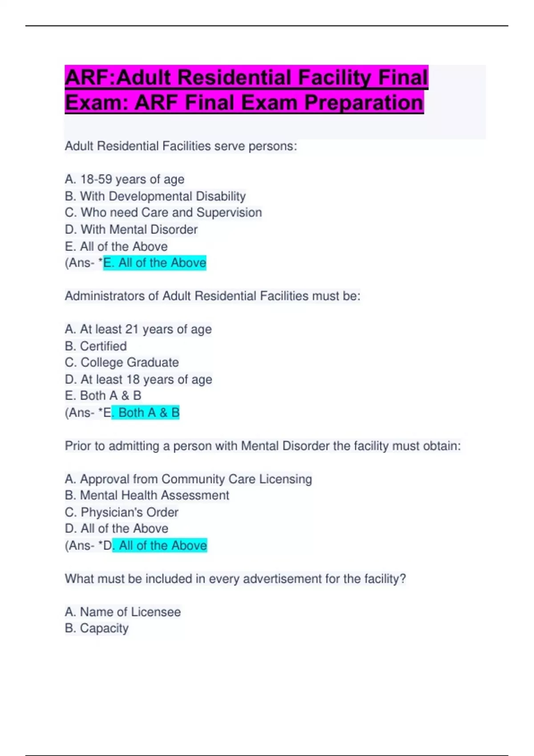Select option 'D. With Mental Disorder'
This screenshot has width=534, height=756.
pos(131,229)
